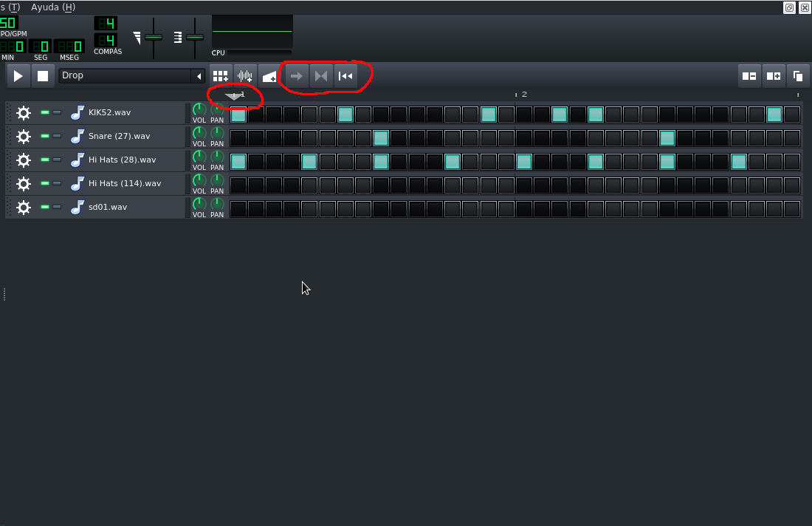Click the previous pattern arrow beside Drop

click(198, 75)
